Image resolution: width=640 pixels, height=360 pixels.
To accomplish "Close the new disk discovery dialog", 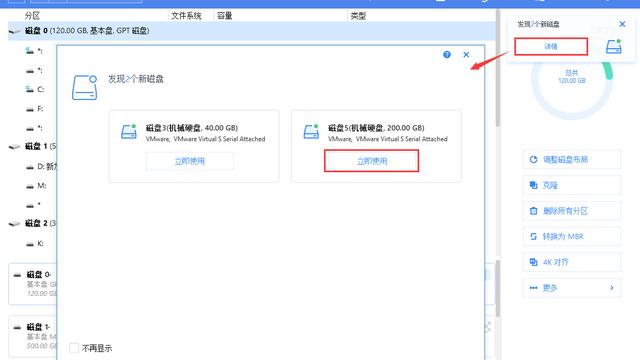I will coord(466,54).
